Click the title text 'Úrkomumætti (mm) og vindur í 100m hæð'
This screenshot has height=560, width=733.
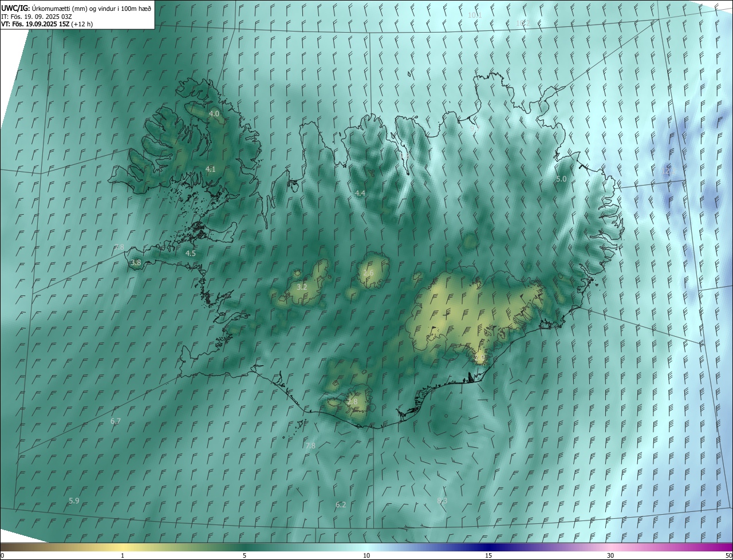click(91, 8)
